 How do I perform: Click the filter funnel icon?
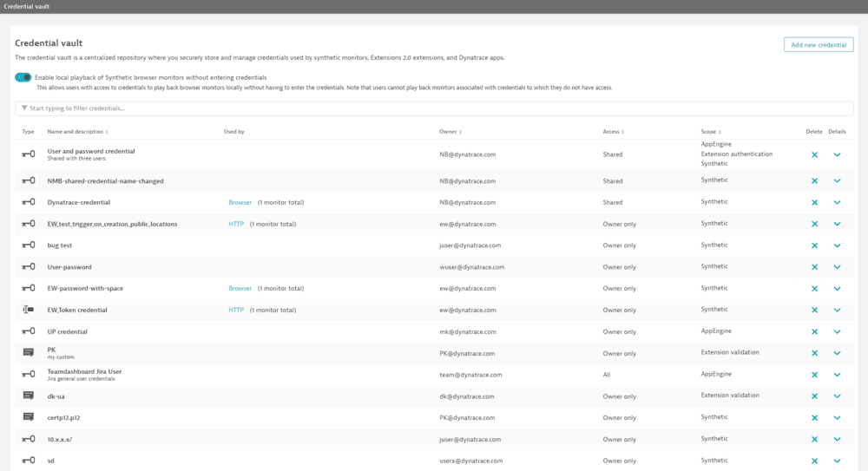click(24, 108)
